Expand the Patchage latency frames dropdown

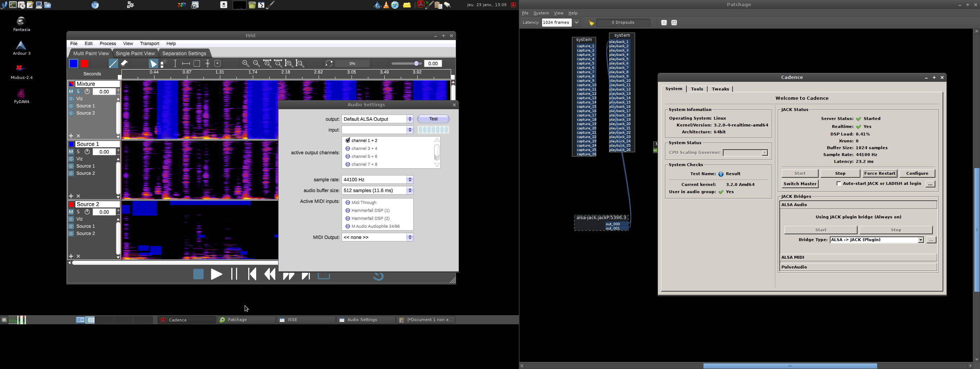coord(576,23)
